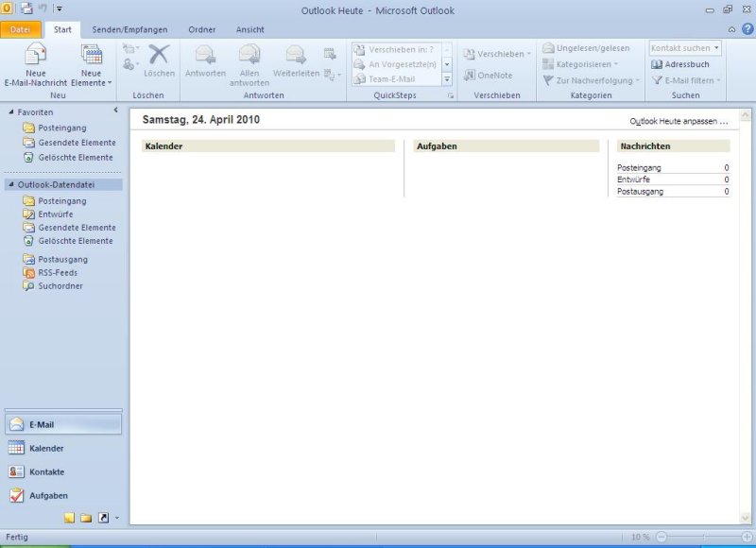This screenshot has width=756, height=548.
Task: Open the Datei tab
Action: [20, 29]
